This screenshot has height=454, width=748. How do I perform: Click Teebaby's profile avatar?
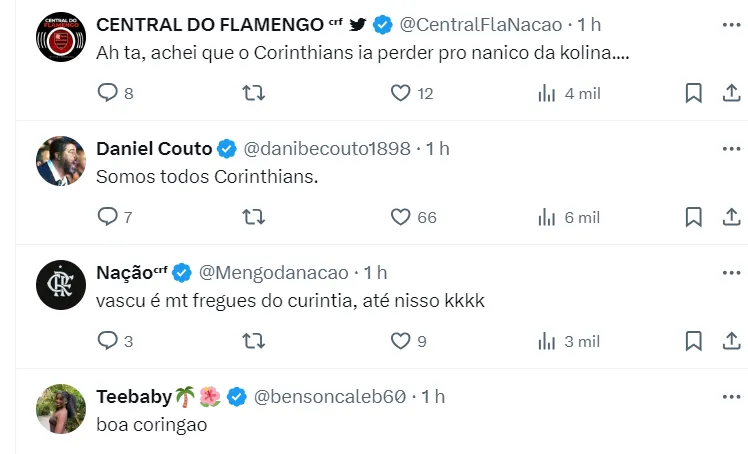(61, 409)
